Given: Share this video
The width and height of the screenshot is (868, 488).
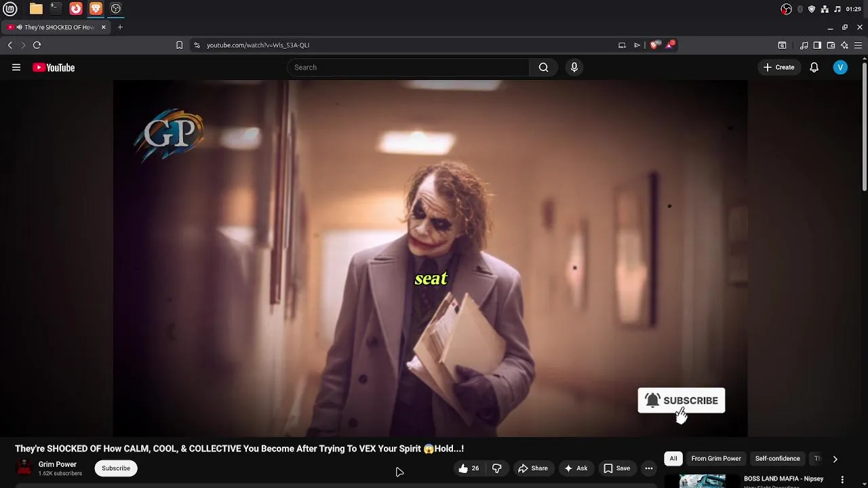Looking at the screenshot, I should pos(533,468).
